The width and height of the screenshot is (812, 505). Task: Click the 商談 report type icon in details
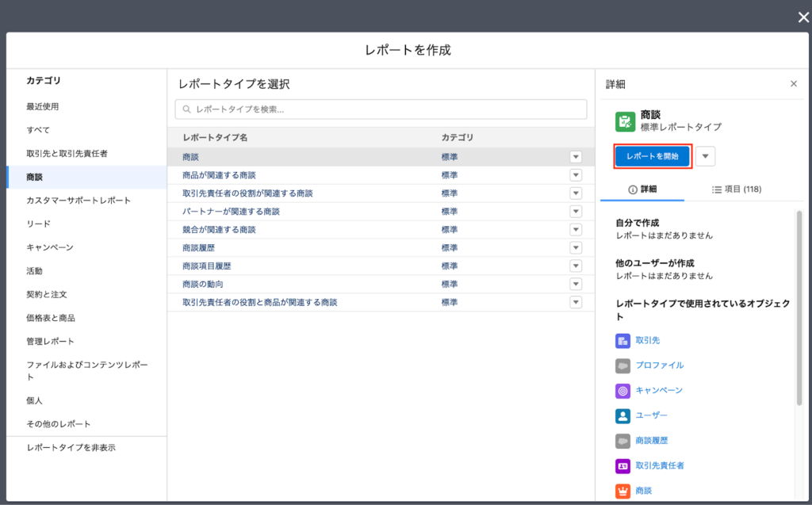(x=625, y=122)
